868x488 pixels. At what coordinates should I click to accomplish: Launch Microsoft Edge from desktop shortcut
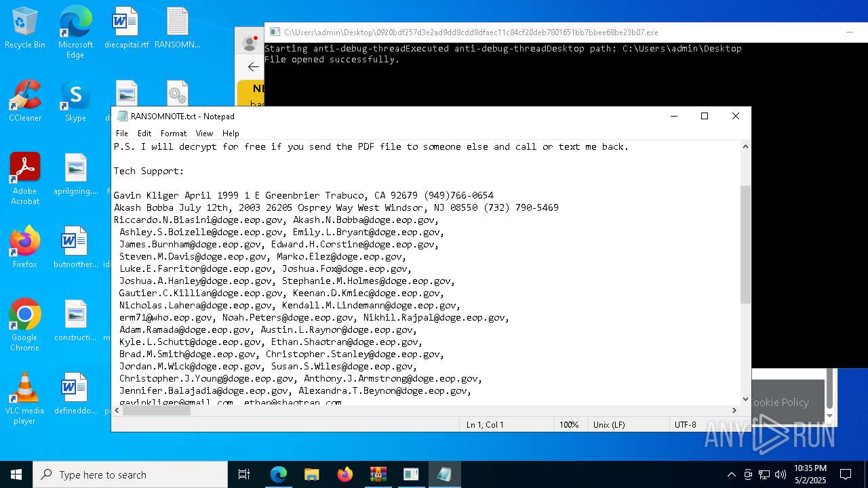click(75, 33)
